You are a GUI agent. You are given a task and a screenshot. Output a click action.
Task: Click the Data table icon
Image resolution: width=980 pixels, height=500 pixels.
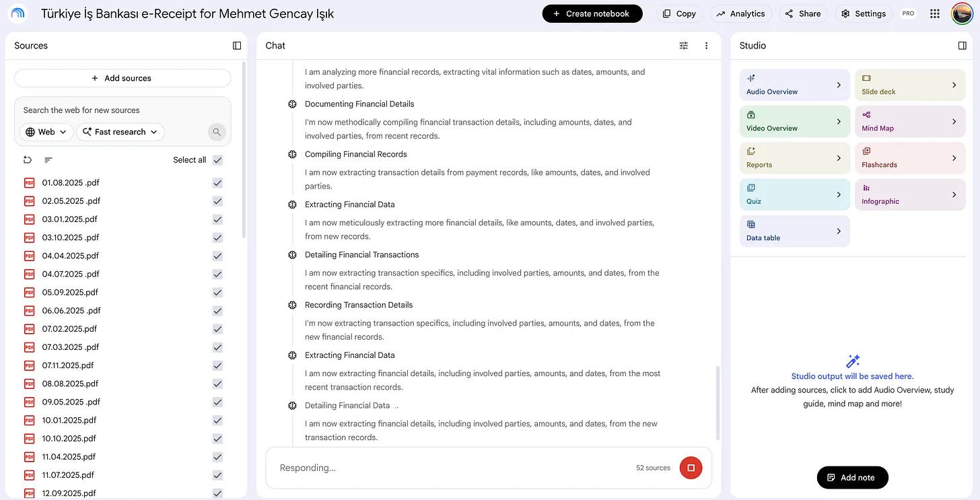(x=751, y=225)
